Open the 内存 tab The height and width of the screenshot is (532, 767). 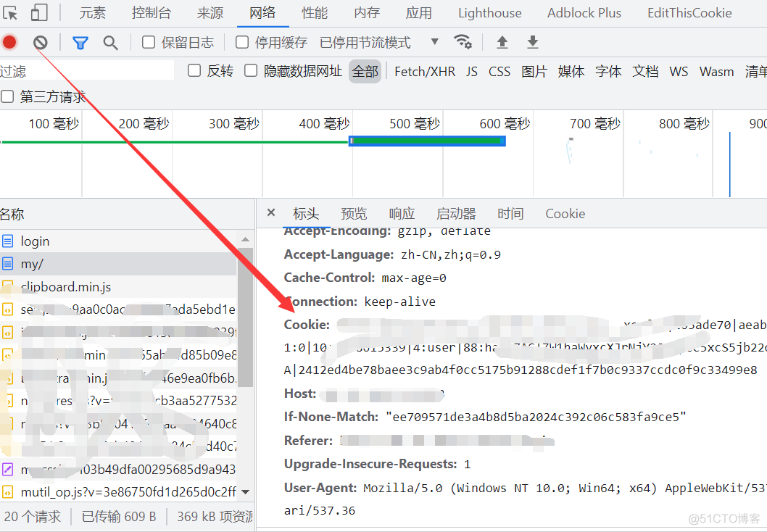tap(367, 13)
